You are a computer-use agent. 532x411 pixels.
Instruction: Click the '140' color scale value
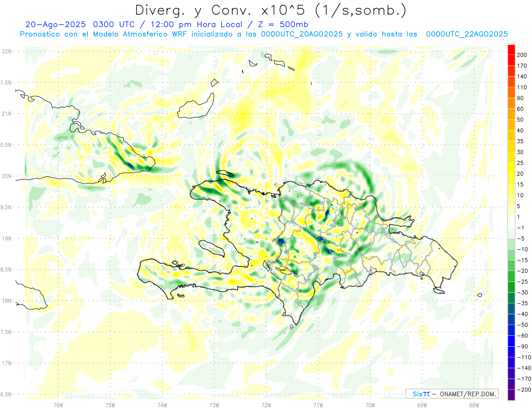point(522,77)
